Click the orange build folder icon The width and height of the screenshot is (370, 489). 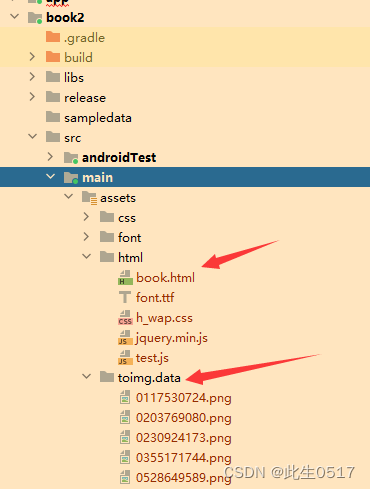53,57
